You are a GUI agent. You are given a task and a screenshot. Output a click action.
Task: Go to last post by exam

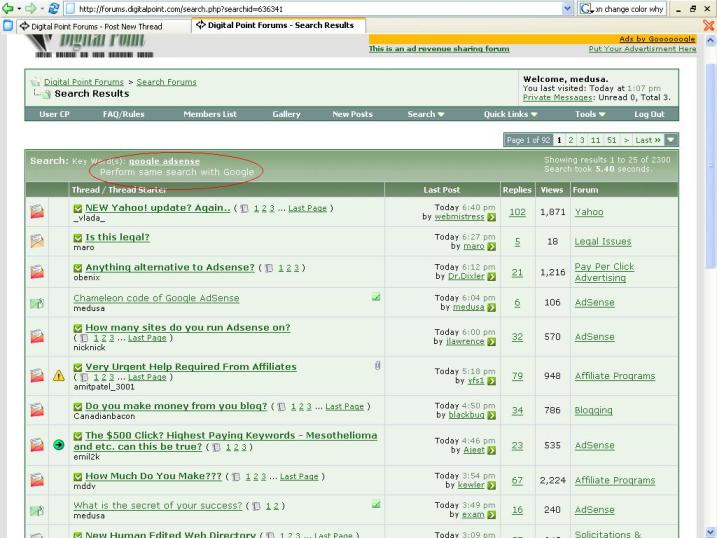492,515
